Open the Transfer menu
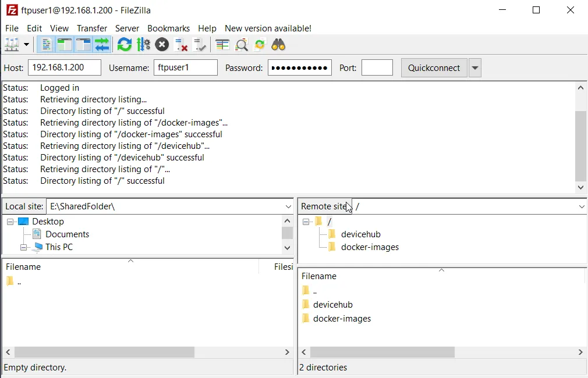 tap(92, 28)
